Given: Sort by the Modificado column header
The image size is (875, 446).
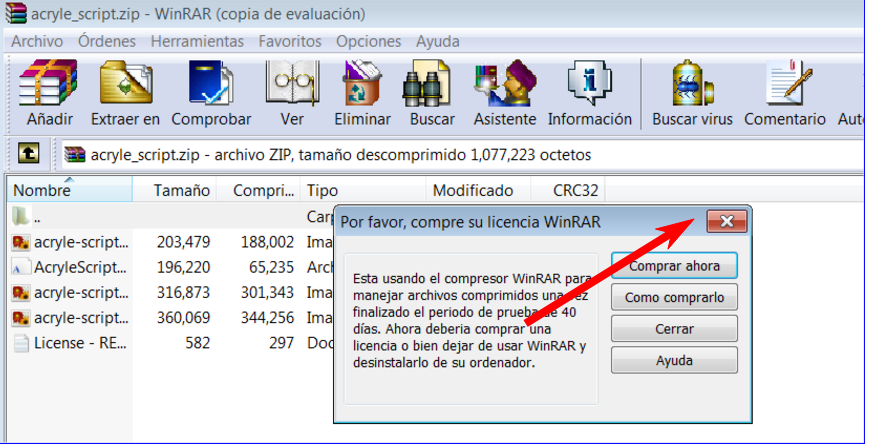Looking at the screenshot, I should click(x=478, y=190).
